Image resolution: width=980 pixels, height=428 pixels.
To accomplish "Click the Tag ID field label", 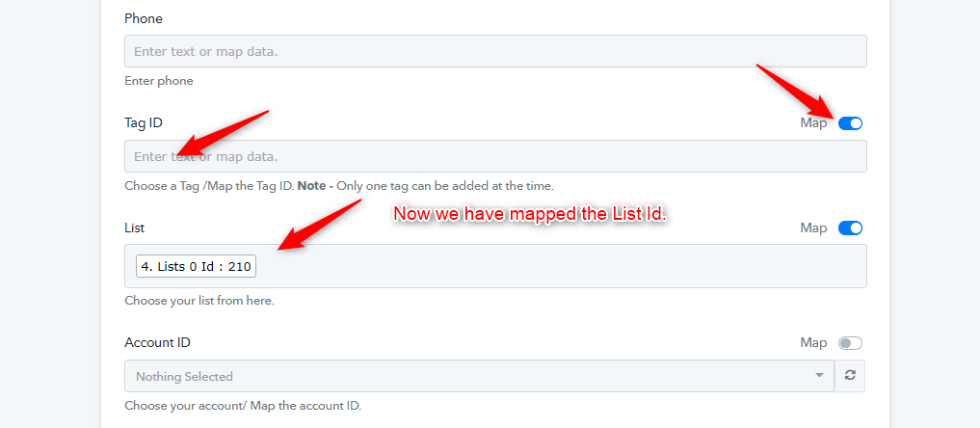I will tap(144, 123).
